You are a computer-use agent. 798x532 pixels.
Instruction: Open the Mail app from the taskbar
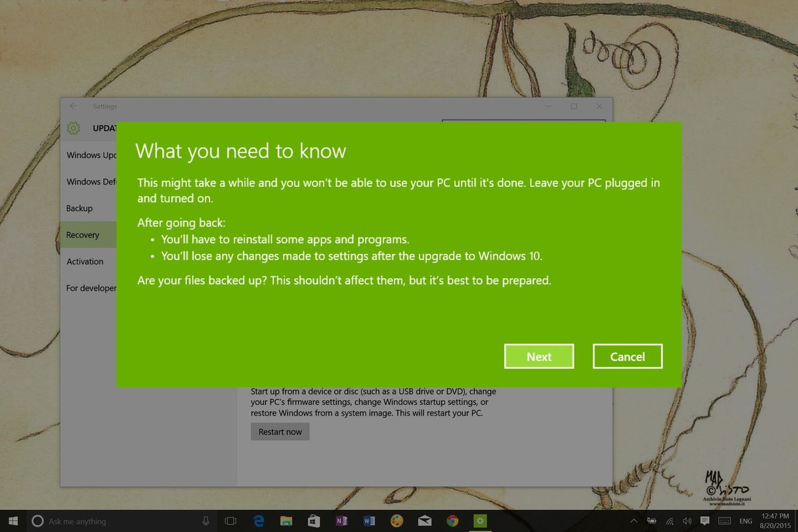[426, 521]
